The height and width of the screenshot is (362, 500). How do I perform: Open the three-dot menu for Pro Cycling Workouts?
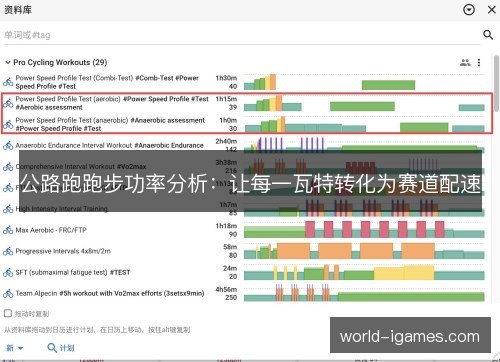pyautogui.click(x=479, y=62)
